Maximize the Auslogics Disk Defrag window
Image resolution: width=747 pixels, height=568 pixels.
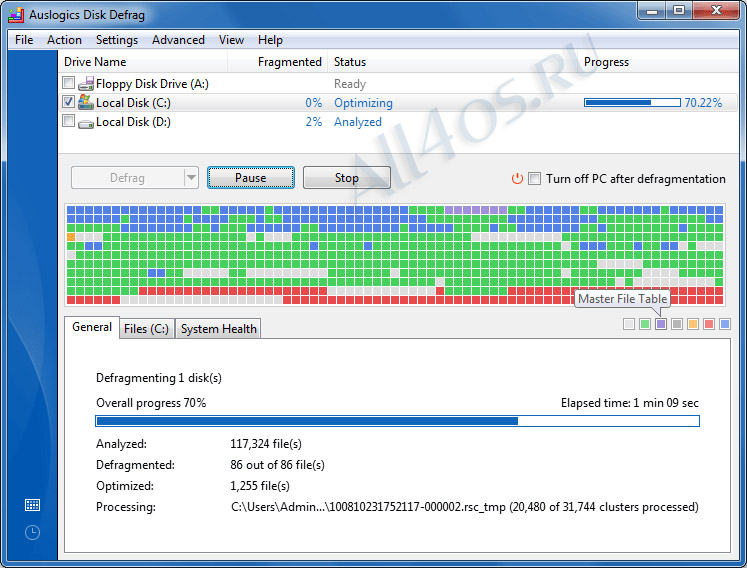coord(679,10)
